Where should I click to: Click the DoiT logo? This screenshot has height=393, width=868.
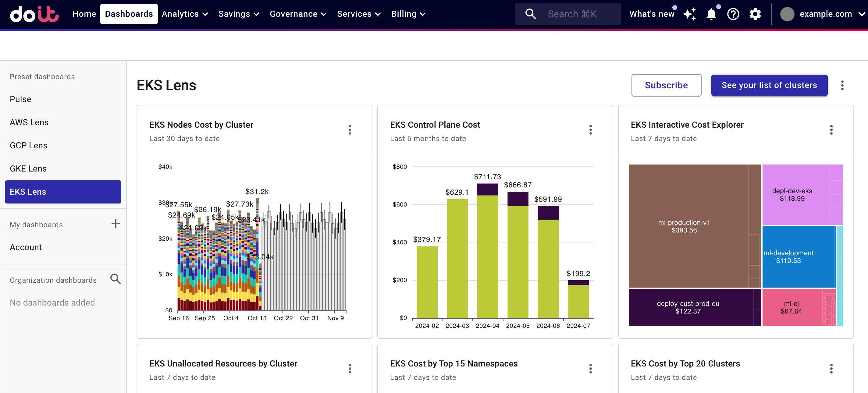click(x=34, y=14)
